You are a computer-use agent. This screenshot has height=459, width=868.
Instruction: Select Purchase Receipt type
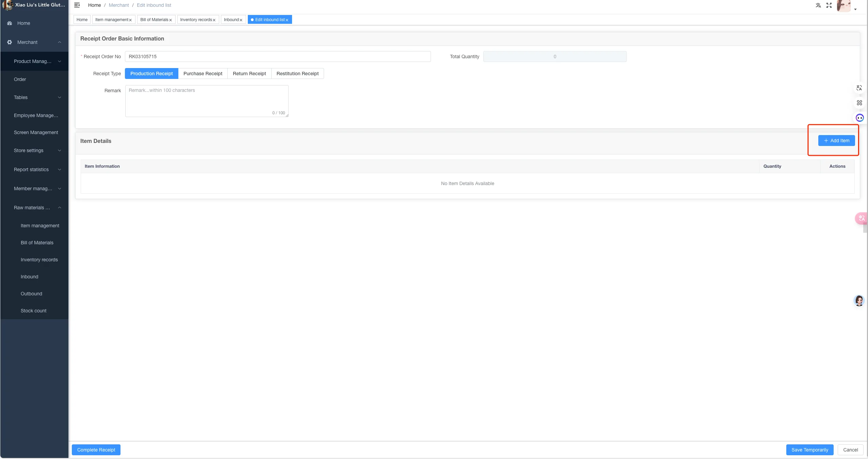pyautogui.click(x=203, y=73)
